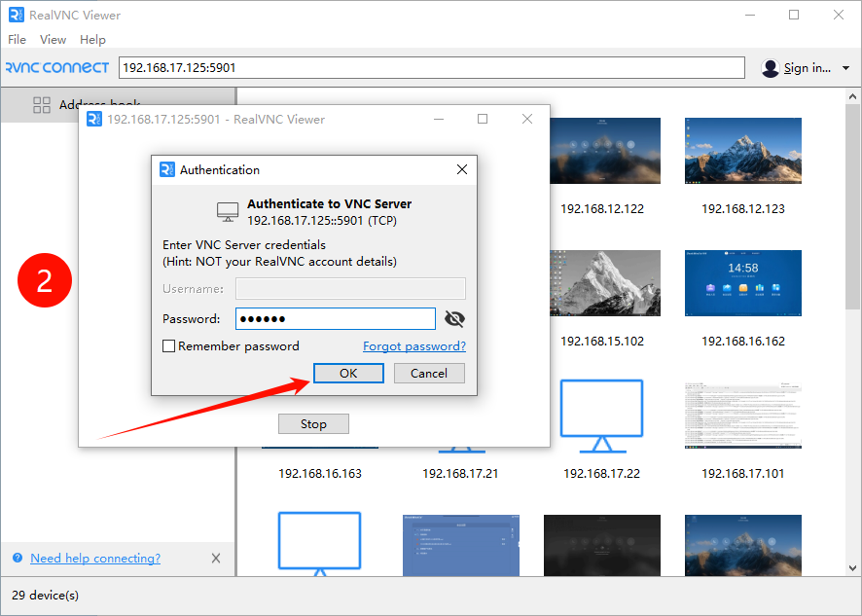Click the device list vertical scrollbar

coord(854,243)
